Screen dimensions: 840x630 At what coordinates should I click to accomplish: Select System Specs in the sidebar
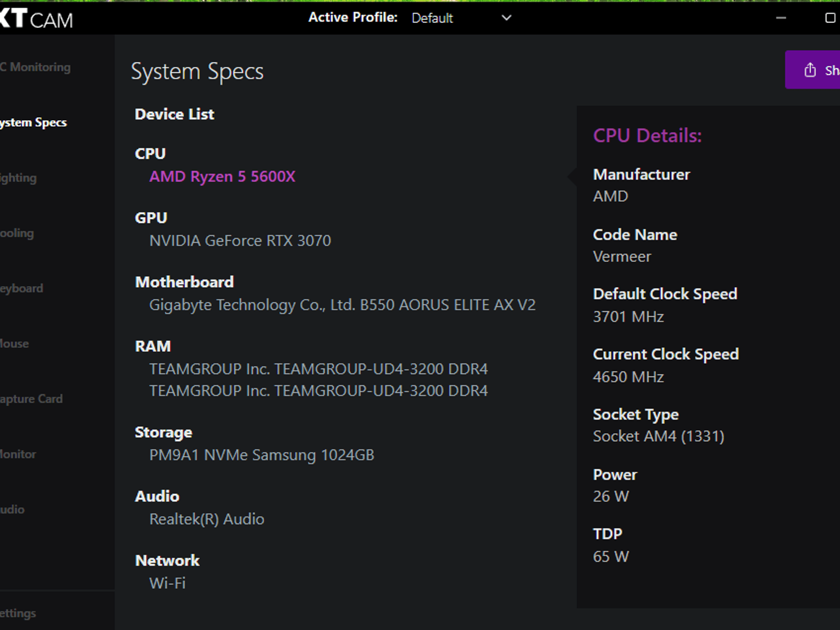[33, 123]
